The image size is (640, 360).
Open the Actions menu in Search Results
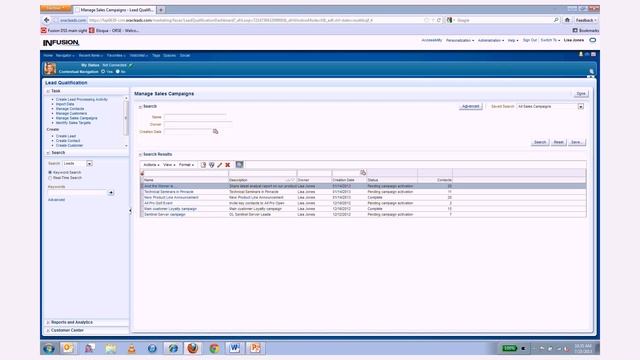tap(151, 165)
